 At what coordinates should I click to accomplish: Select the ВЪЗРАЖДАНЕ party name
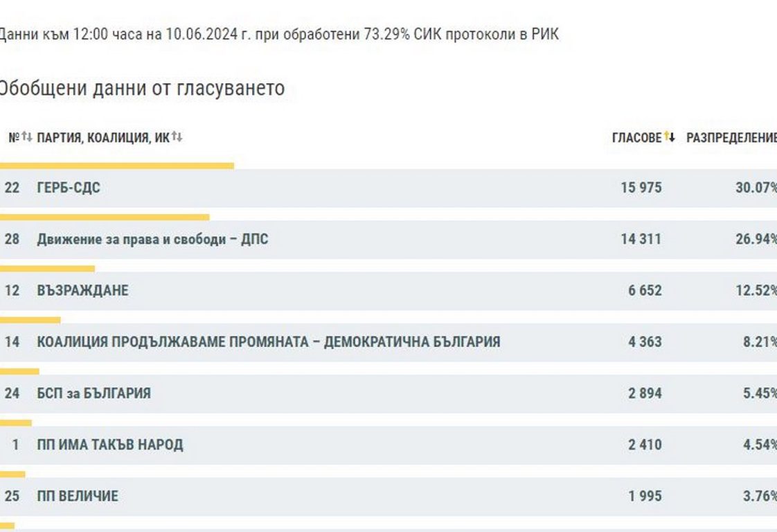[x=82, y=291]
